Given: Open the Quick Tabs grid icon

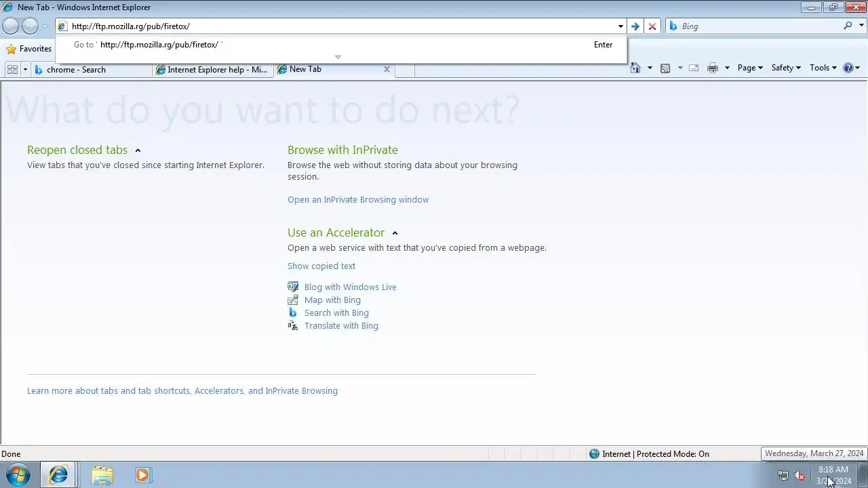Looking at the screenshot, I should click(12, 69).
